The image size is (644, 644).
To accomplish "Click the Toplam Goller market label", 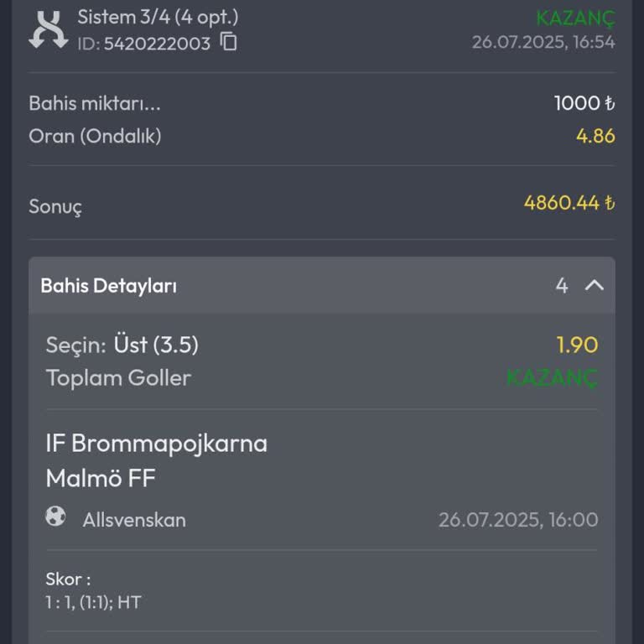I will [x=118, y=378].
